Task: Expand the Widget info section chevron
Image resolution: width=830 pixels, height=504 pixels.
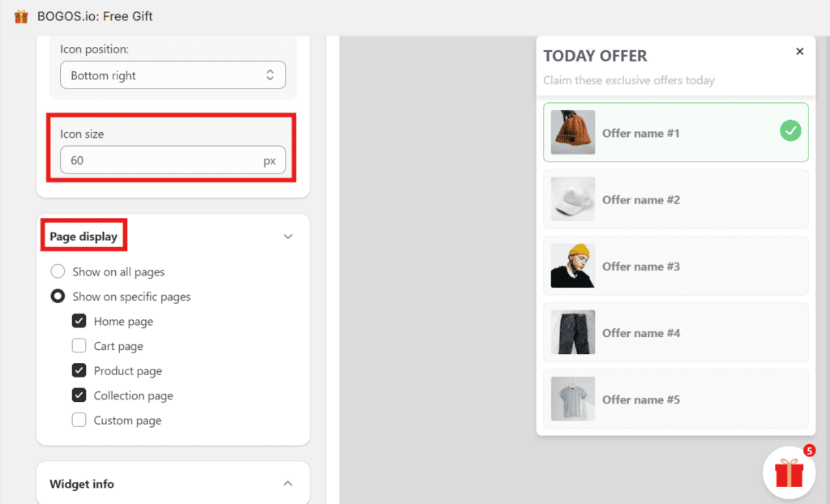Action: tap(288, 484)
